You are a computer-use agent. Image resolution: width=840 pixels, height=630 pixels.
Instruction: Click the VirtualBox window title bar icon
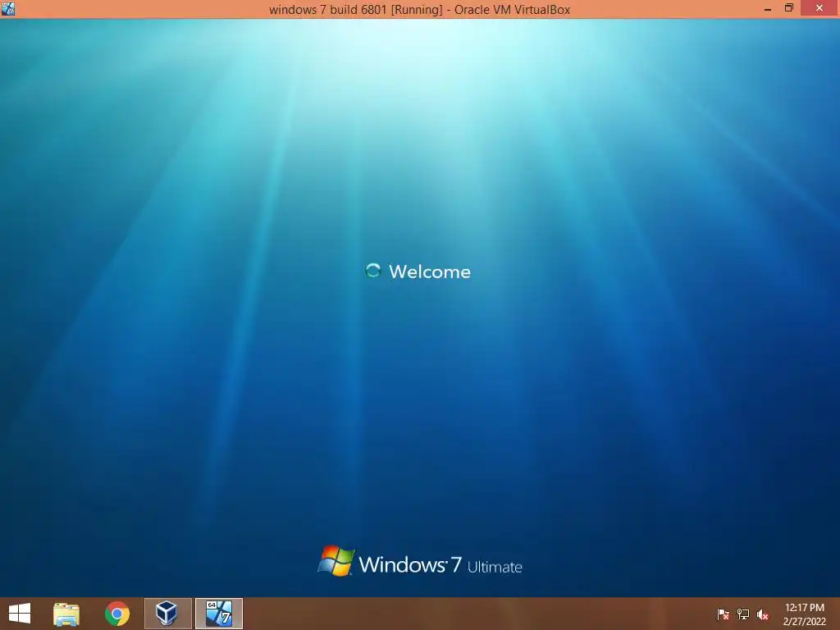pos(8,8)
